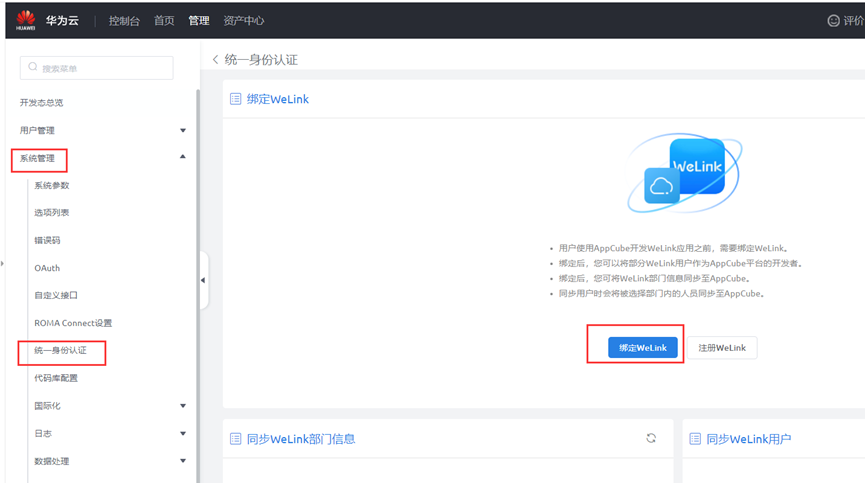Viewport: 865px width, 483px height.
Task: Open 开发态总览 in the sidebar
Action: coord(41,103)
